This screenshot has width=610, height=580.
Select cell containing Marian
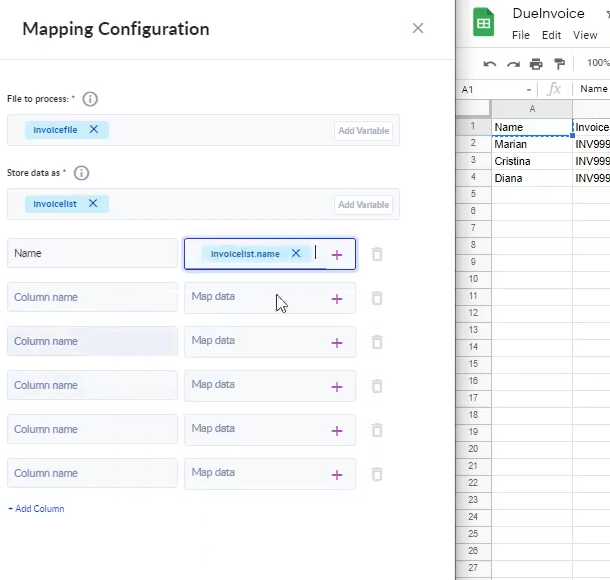click(x=532, y=144)
